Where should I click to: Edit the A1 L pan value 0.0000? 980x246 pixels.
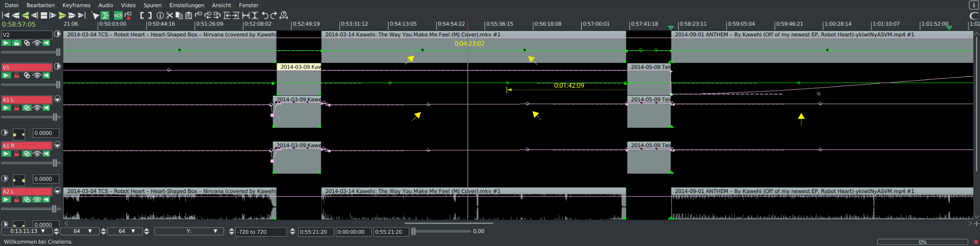pos(46,133)
